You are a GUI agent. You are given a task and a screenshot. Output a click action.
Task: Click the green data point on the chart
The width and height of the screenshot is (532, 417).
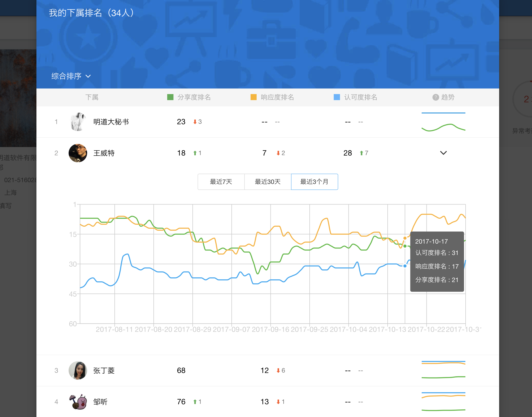[x=405, y=246]
